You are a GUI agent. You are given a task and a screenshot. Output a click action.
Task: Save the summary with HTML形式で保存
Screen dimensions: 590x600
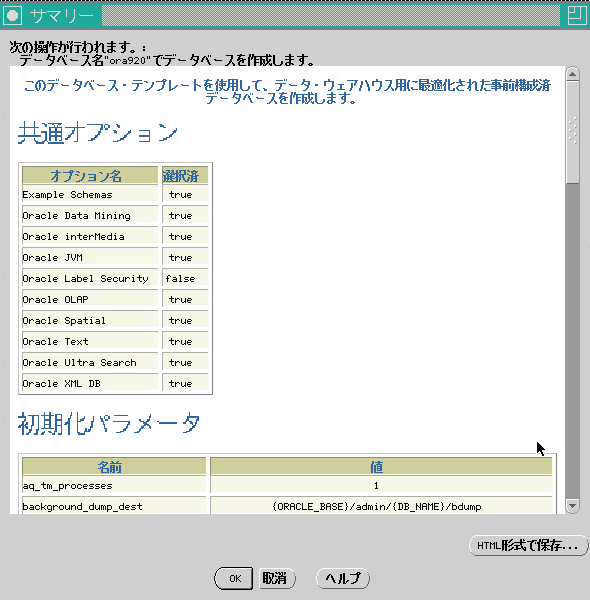click(x=528, y=545)
